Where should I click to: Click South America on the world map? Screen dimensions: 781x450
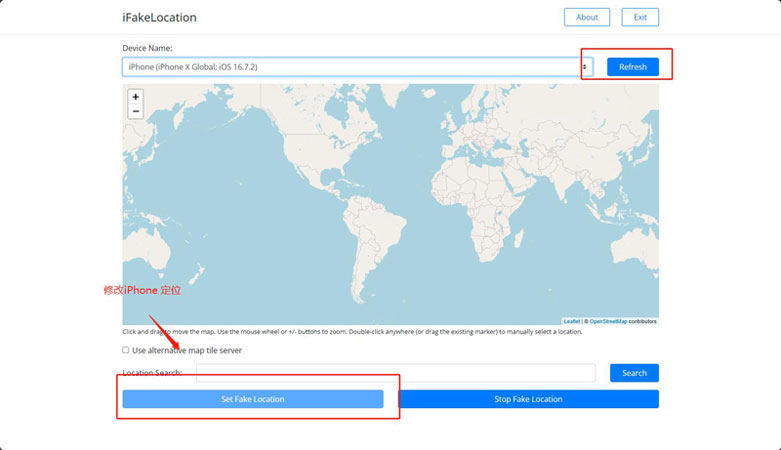368,250
